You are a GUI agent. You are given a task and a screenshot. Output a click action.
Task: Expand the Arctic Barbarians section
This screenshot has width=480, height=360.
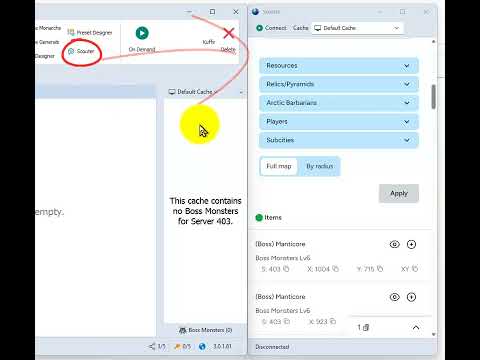338,103
